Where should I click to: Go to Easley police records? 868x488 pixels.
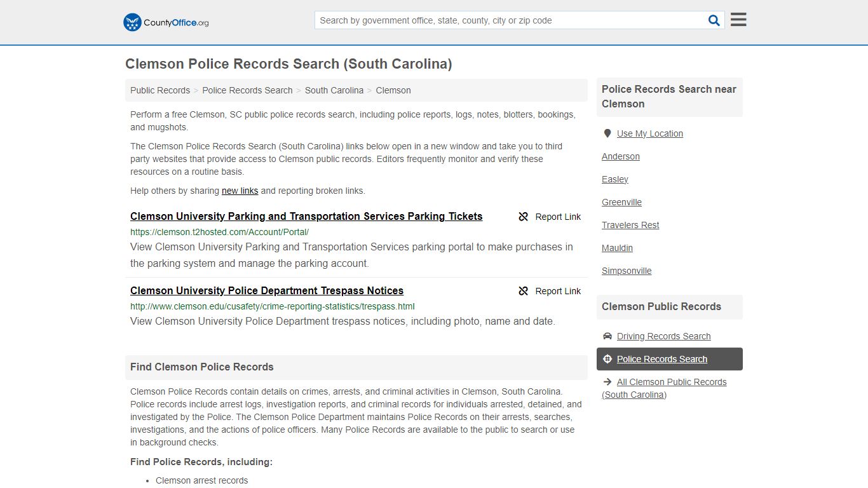click(x=615, y=179)
